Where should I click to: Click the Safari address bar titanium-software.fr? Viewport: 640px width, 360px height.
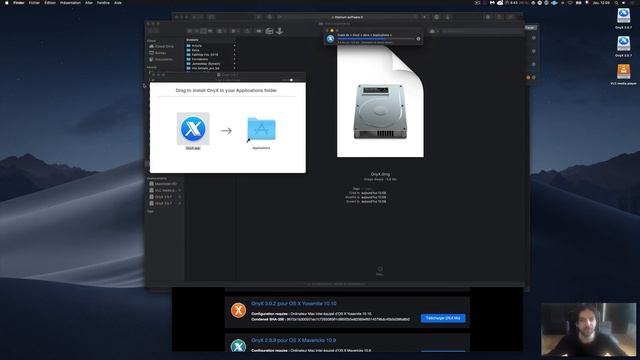347,17
